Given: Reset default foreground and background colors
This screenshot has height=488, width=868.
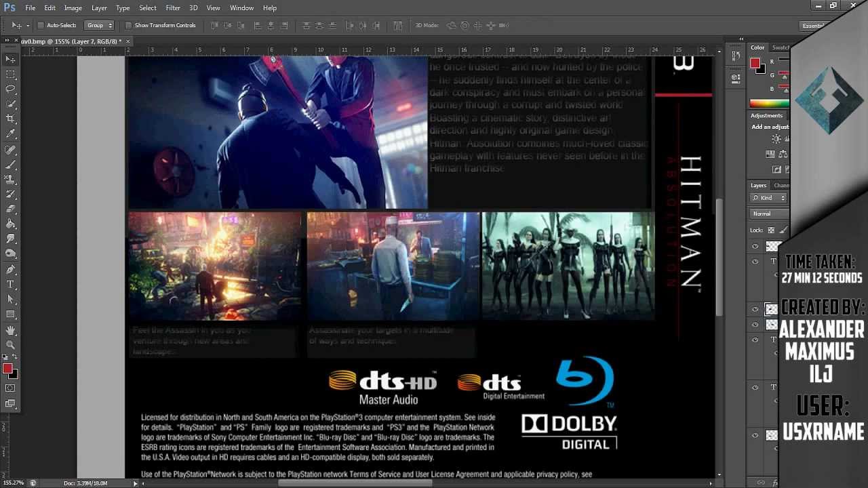Looking at the screenshot, I should [6, 357].
